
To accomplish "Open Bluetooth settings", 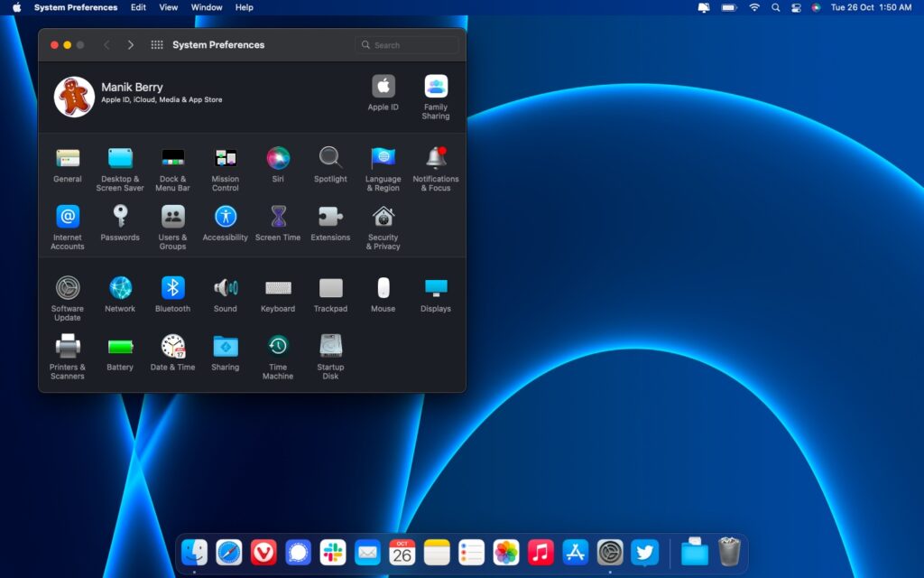I will [172, 290].
